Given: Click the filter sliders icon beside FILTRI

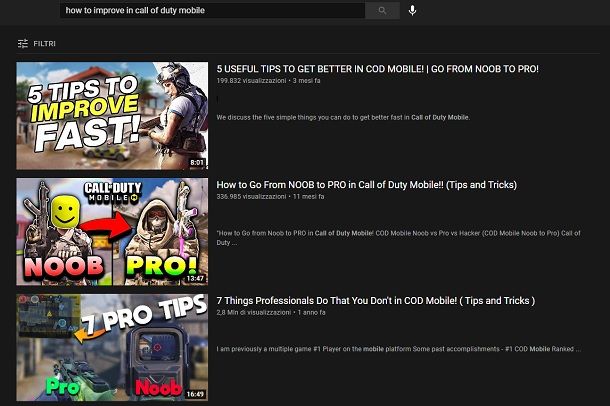Looking at the screenshot, I should 23,44.
